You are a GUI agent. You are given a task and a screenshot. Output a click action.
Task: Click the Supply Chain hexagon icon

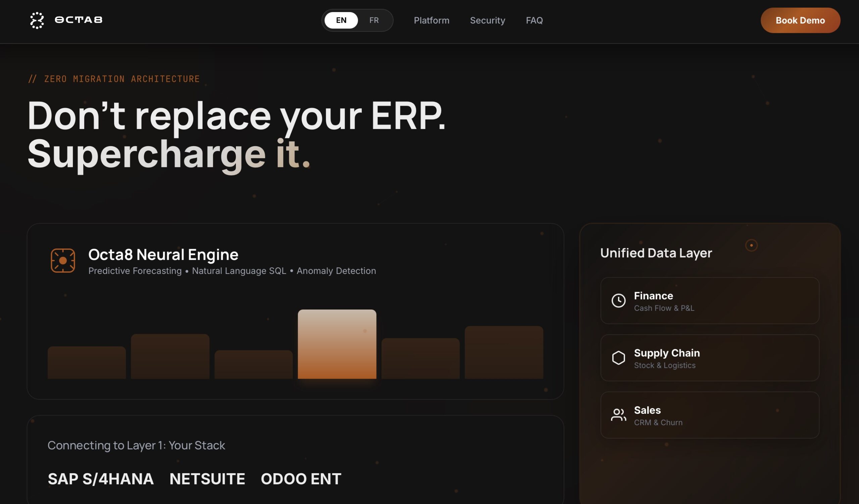[x=618, y=358]
